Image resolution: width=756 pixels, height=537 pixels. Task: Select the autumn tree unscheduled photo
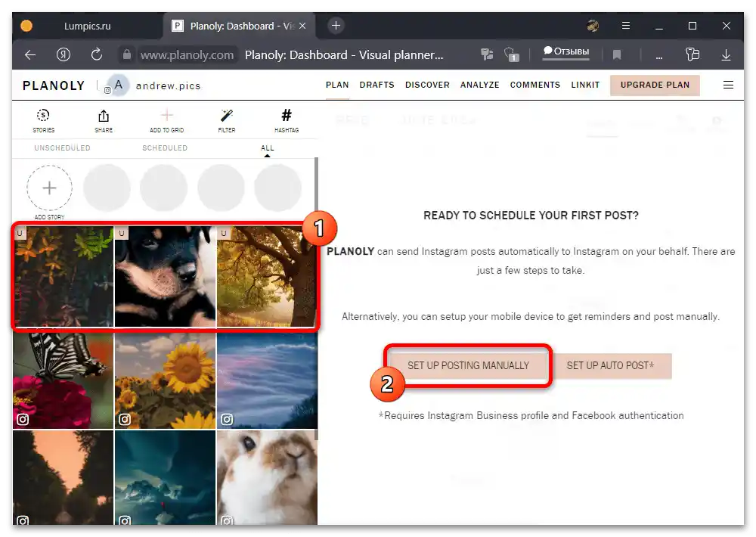pyautogui.click(x=267, y=277)
